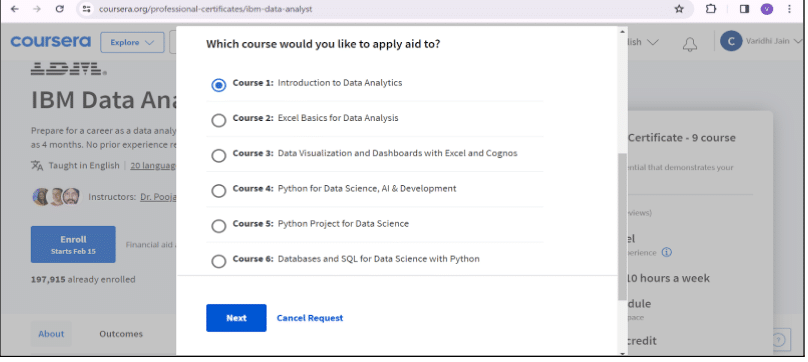
Task: Click the browser forward arrow
Action: pyautogui.click(x=37, y=9)
